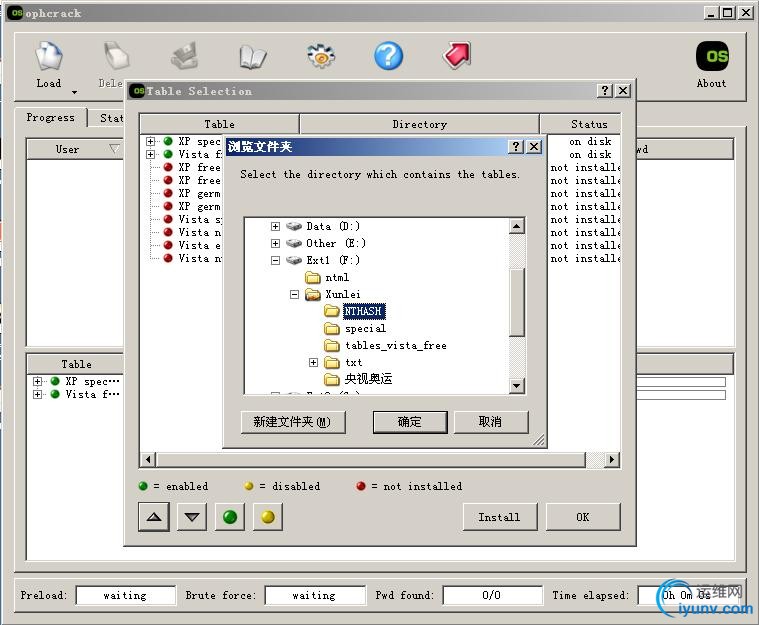The height and width of the screenshot is (625, 759).
Task: Expand Vista free row in Table Selection
Action: coord(151,154)
